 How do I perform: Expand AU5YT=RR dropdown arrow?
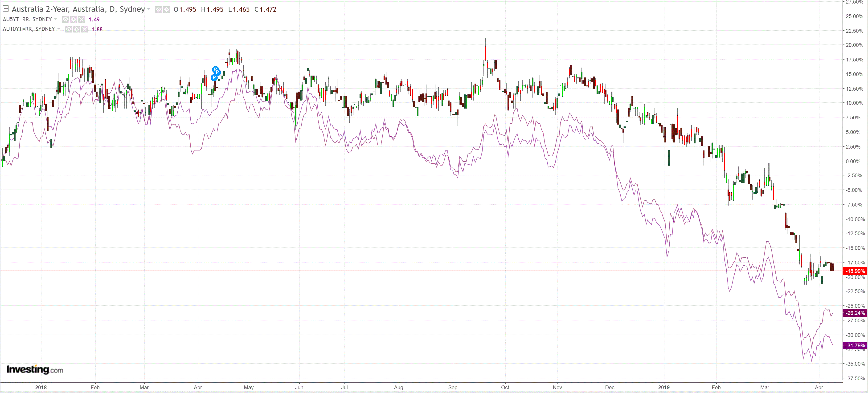coord(56,19)
